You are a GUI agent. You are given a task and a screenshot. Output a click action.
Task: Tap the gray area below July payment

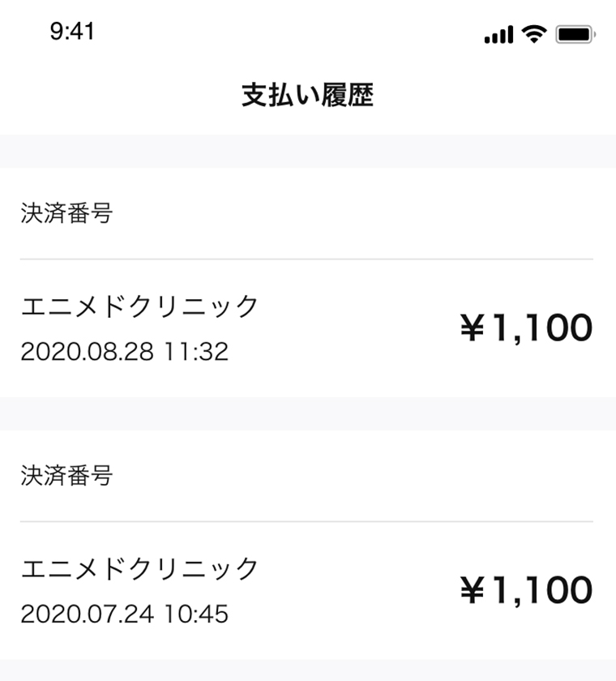coord(308,670)
